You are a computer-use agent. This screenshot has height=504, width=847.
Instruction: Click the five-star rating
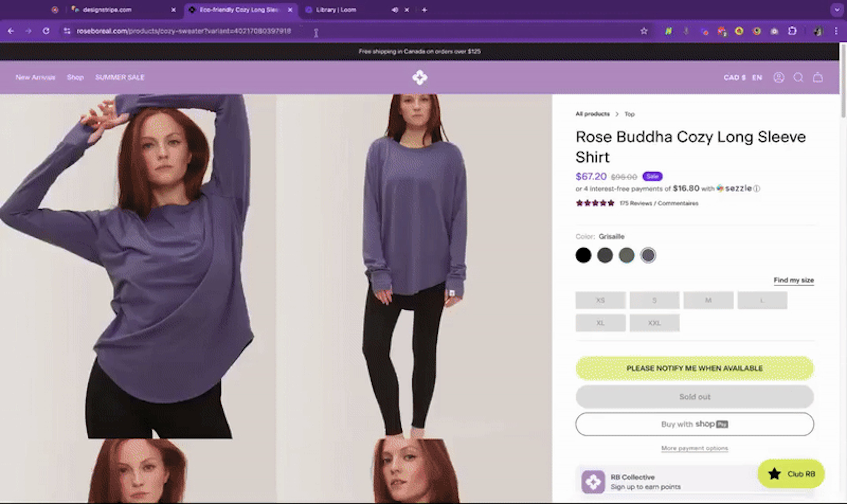pyautogui.click(x=595, y=203)
